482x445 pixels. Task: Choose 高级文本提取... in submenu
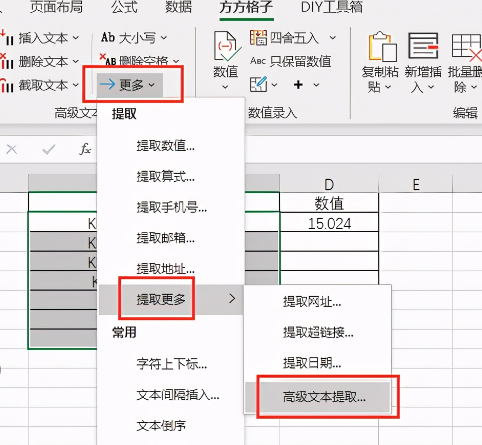pos(318,397)
